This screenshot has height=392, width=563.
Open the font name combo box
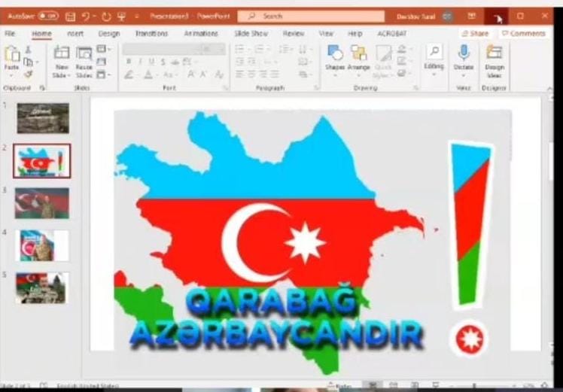[161, 49]
